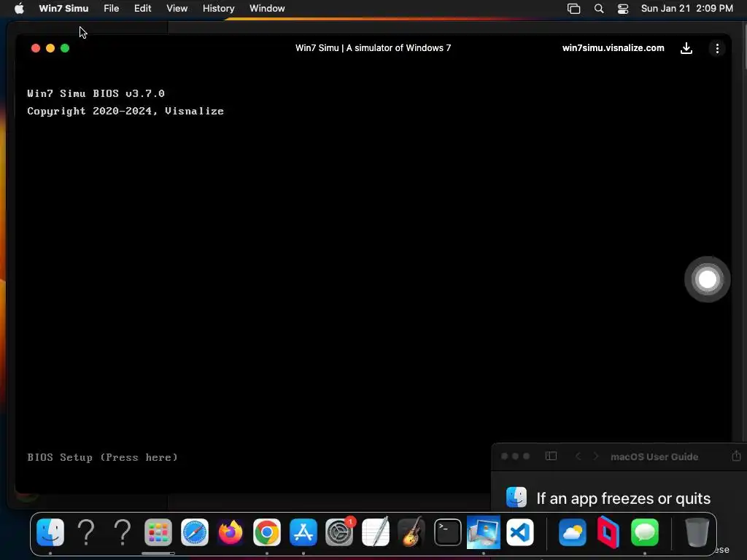The image size is (747, 560).
Task: Click the floating AssistiveTouch circular button
Action: pyautogui.click(x=707, y=279)
